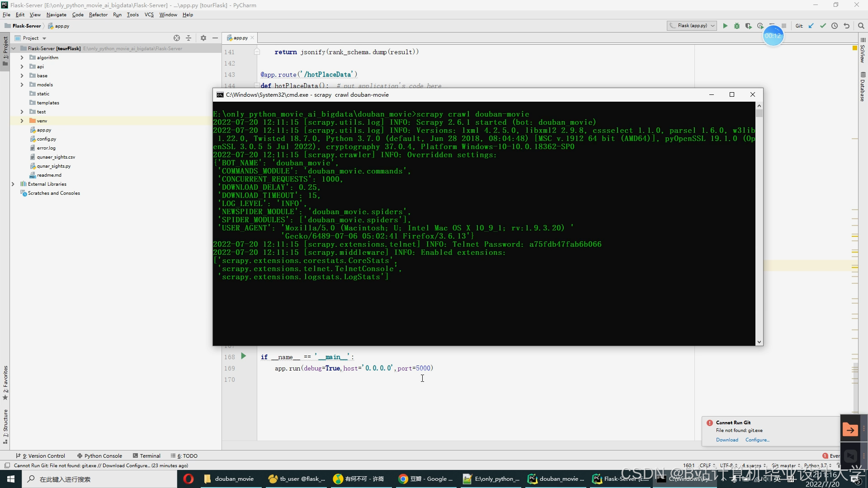Open Search Everywhere magnifier icon
Image resolution: width=868 pixels, height=488 pixels.
pos(861,26)
